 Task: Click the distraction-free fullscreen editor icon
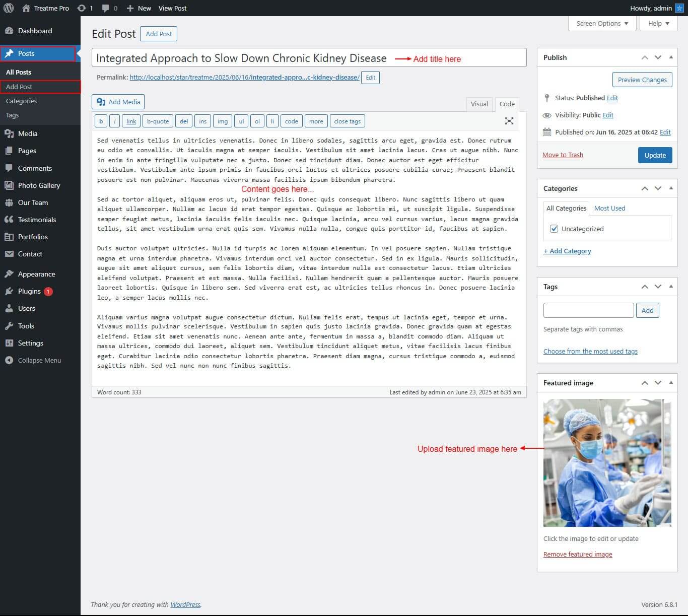tap(509, 121)
